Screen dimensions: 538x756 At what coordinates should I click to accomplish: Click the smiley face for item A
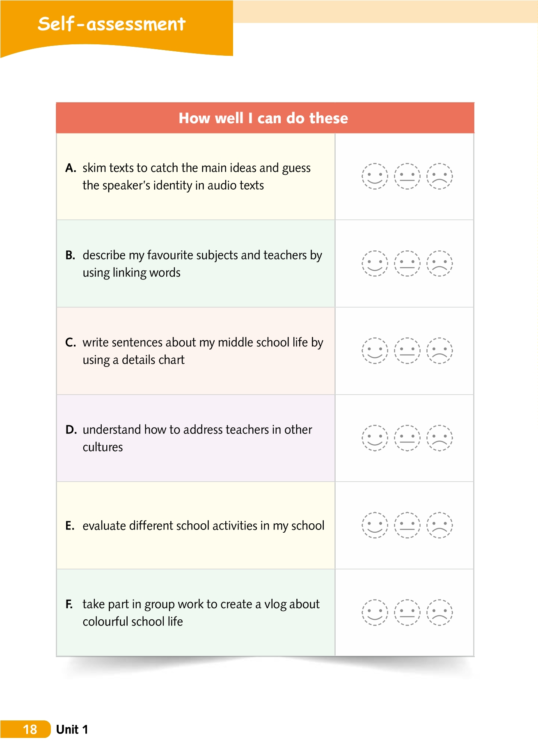pos(374,176)
